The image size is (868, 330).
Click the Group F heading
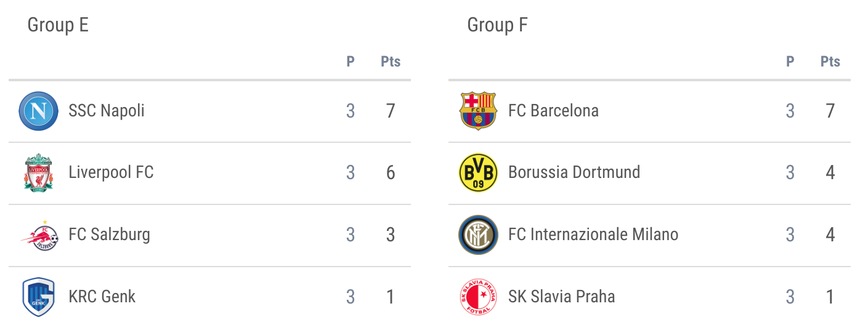(497, 25)
